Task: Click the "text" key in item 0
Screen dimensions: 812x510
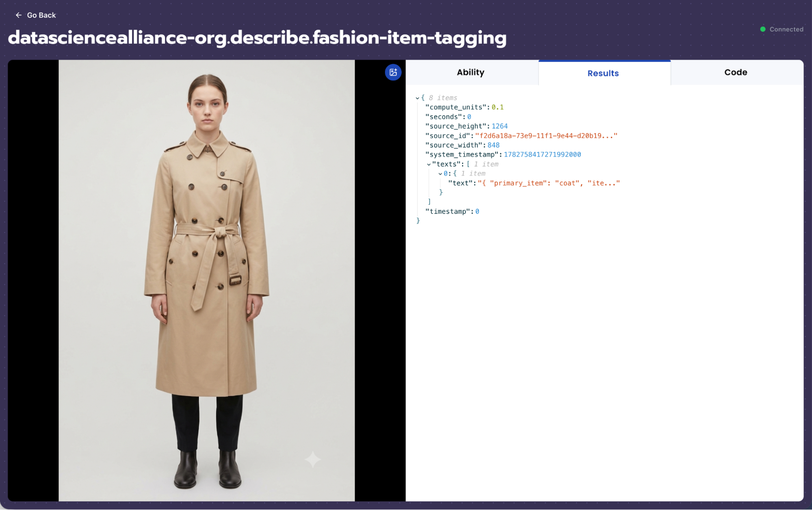Action: (460, 183)
